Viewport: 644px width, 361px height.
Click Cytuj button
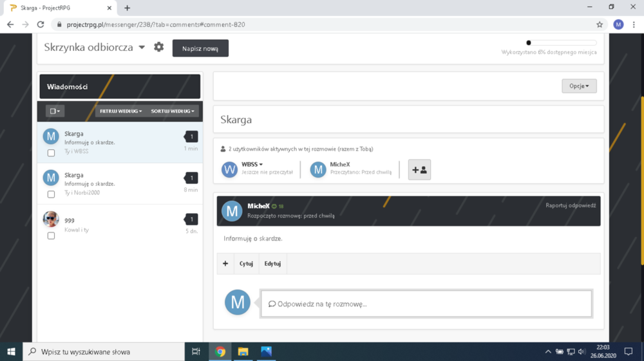(x=246, y=263)
